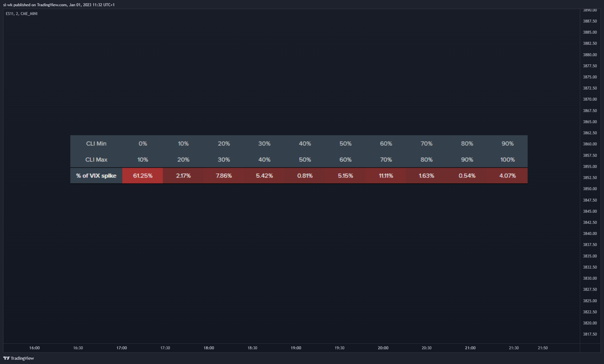Click the TradingView logo icon
Viewport: 604px width, 364px height.
click(6, 358)
